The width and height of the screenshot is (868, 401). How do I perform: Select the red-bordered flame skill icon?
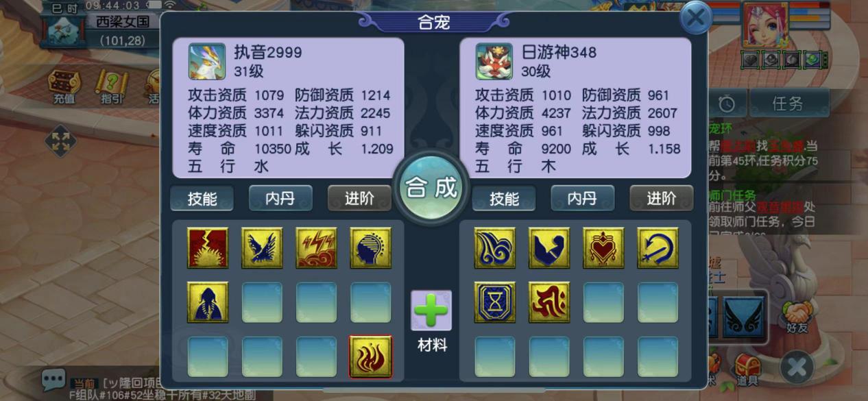click(370, 356)
